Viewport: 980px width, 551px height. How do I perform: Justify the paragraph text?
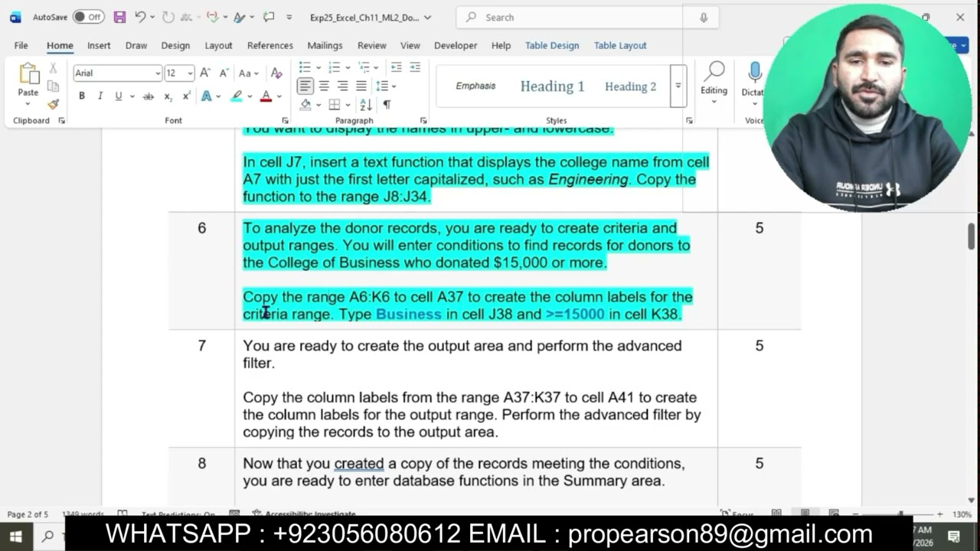point(361,86)
